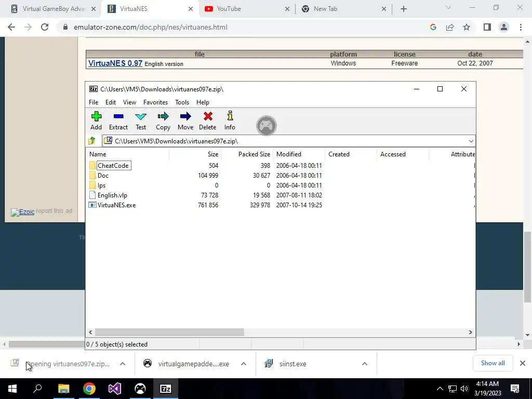Open the Edit menu in 7-Zip
532x399 pixels.
click(111, 102)
